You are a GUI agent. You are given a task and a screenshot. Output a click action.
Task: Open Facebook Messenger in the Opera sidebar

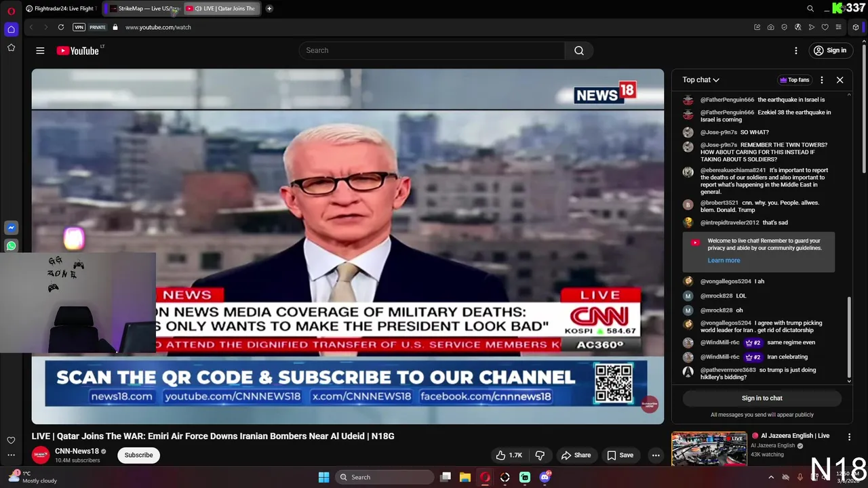(11, 228)
